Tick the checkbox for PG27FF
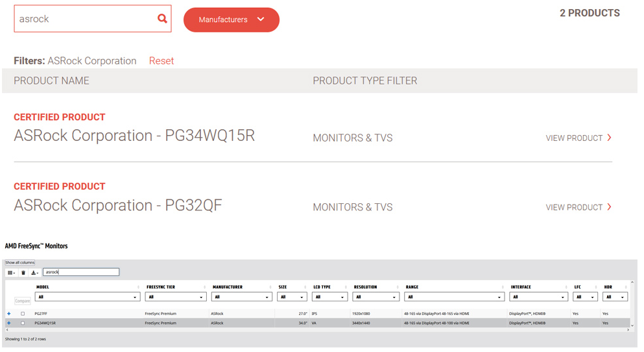 tap(23, 313)
